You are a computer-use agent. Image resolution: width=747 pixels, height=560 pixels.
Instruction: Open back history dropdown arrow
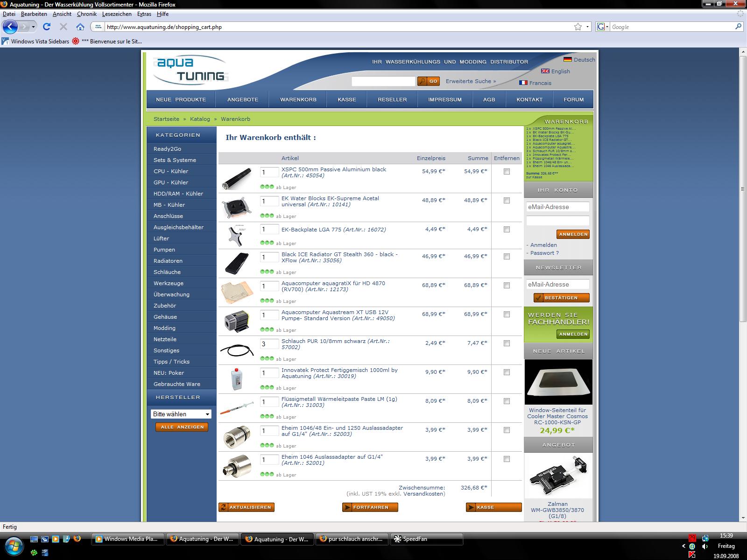click(33, 27)
